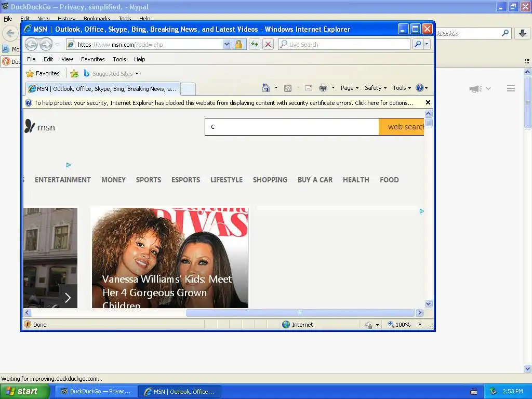Click the IE Back navigation button

31,45
